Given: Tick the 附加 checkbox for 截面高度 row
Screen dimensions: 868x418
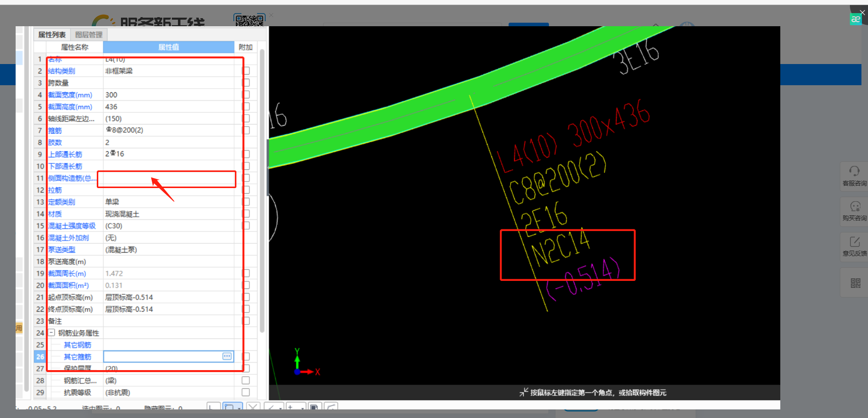Looking at the screenshot, I should pyautogui.click(x=245, y=106).
